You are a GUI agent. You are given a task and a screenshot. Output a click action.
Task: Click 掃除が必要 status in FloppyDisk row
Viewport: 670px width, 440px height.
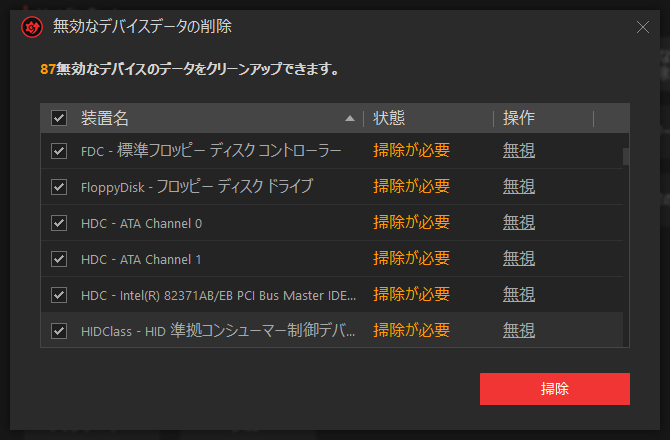point(411,186)
